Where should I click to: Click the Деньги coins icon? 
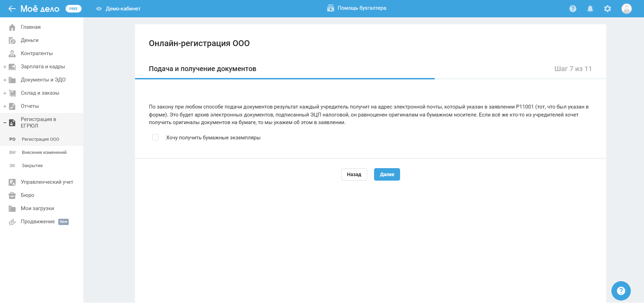[12, 41]
